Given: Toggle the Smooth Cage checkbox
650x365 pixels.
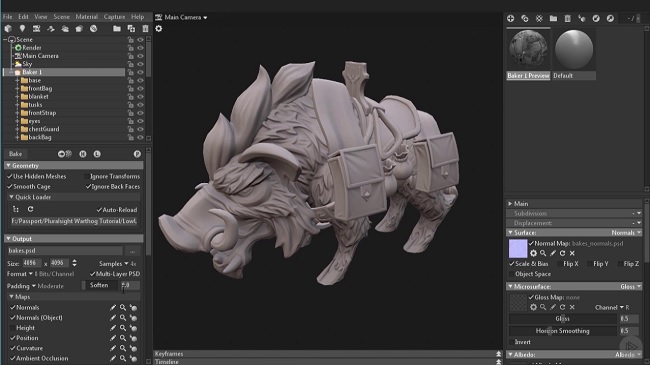Looking at the screenshot, I should pyautogui.click(x=10, y=187).
